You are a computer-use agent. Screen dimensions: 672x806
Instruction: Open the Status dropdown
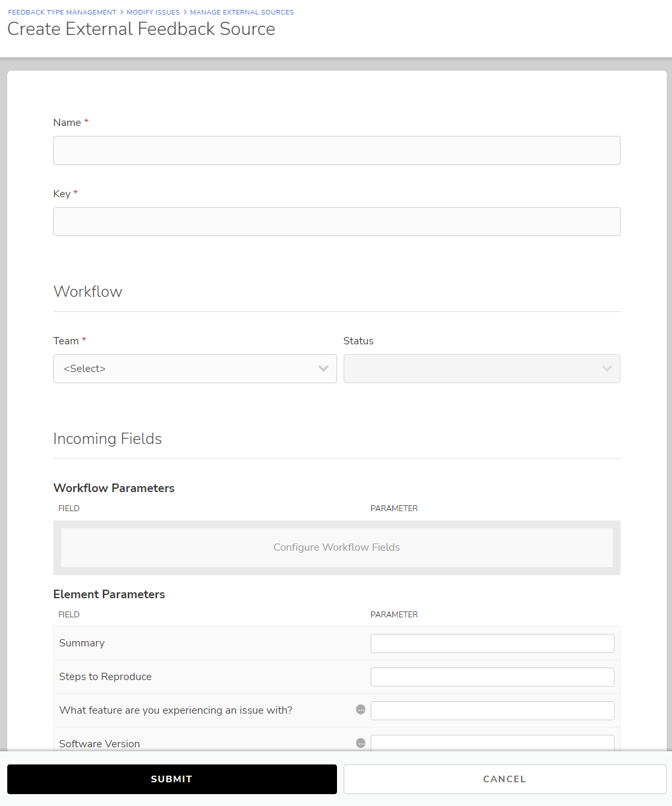481,369
